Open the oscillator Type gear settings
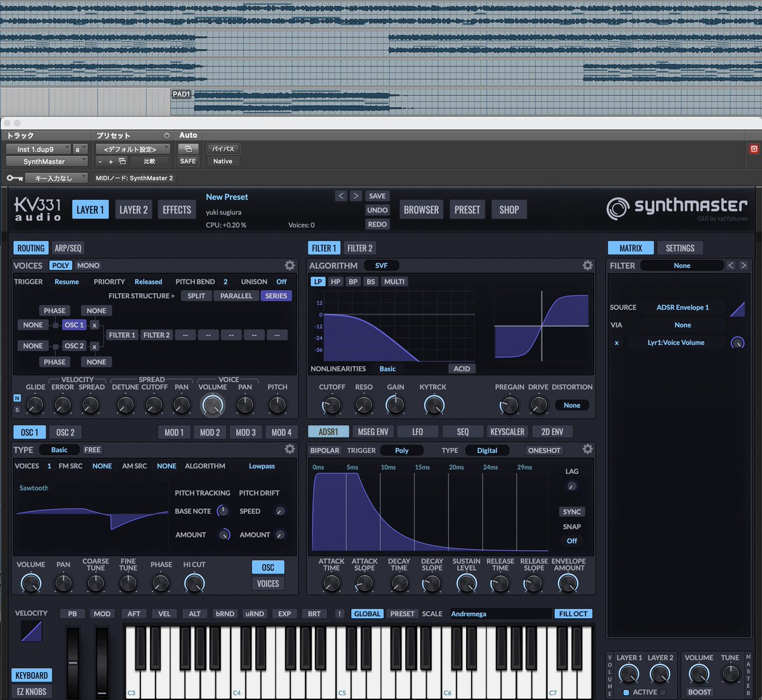 [x=290, y=449]
